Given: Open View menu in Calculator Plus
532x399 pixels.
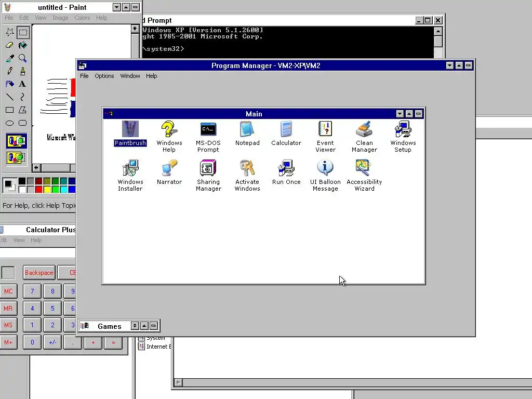Looking at the screenshot, I should point(19,240).
